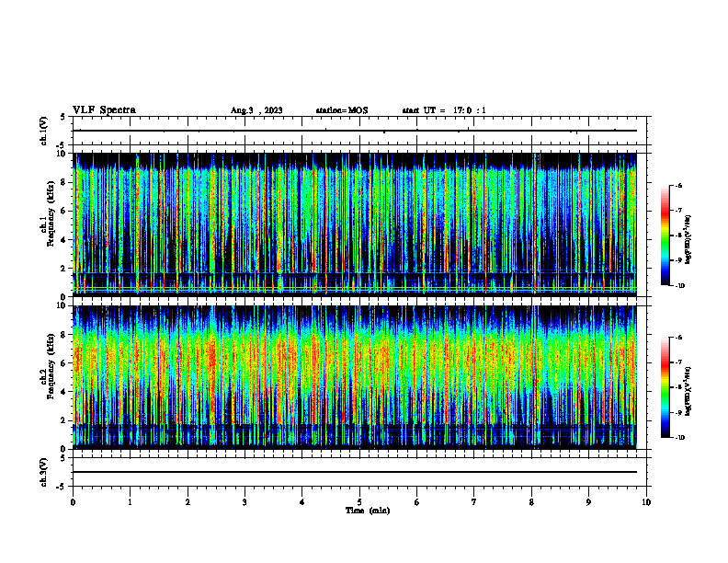The image size is (728, 563).
Task: Click the ch.2 frequency tick "2"
Action: (x=64, y=420)
